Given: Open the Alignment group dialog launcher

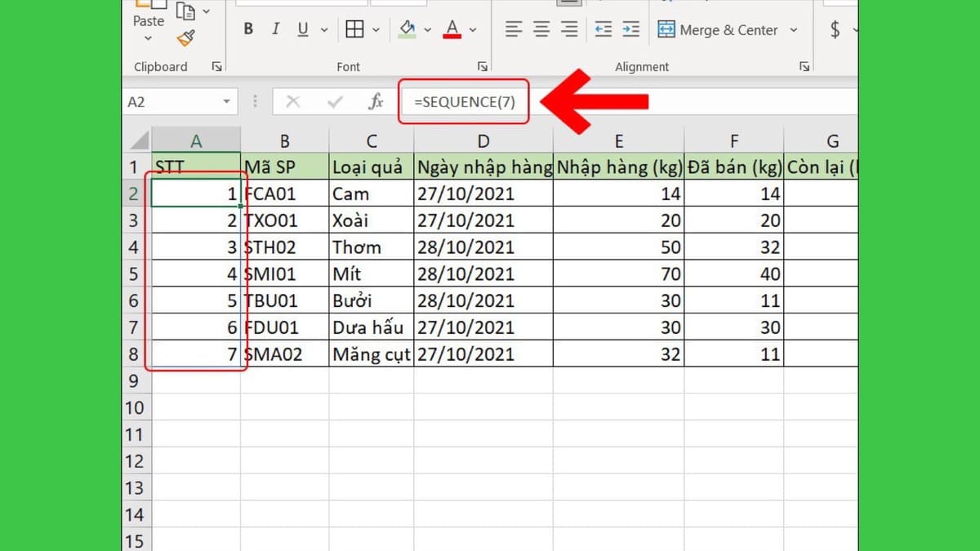Looking at the screenshot, I should (x=804, y=66).
